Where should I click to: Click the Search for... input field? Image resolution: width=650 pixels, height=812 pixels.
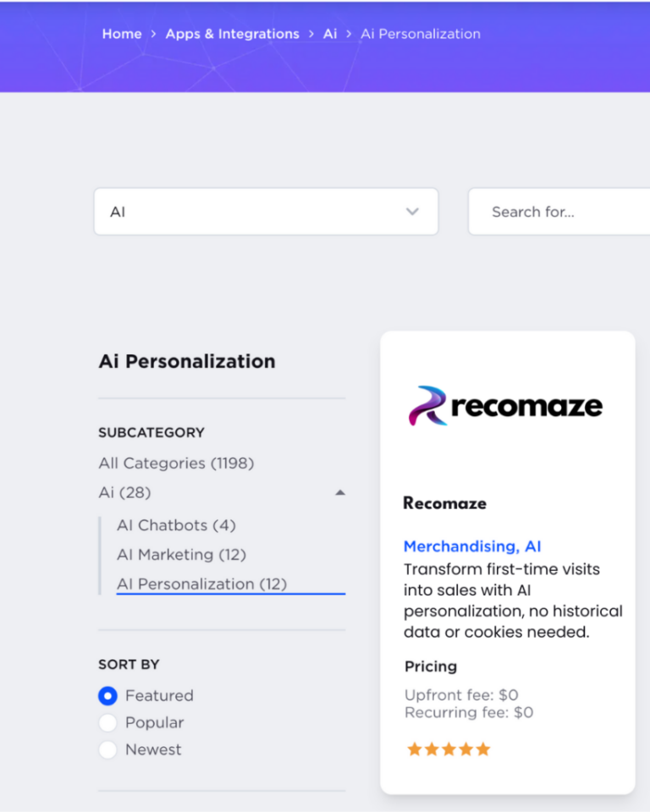click(x=559, y=211)
